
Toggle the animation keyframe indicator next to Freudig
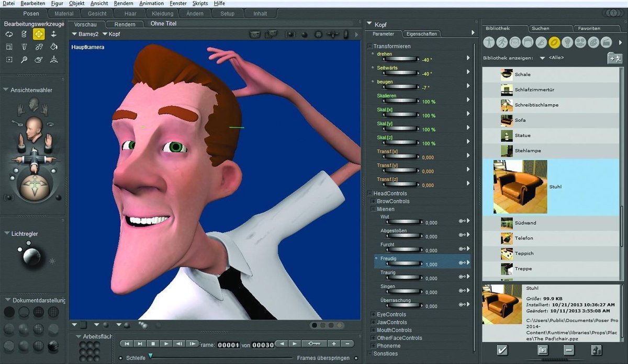pyautogui.click(x=461, y=261)
